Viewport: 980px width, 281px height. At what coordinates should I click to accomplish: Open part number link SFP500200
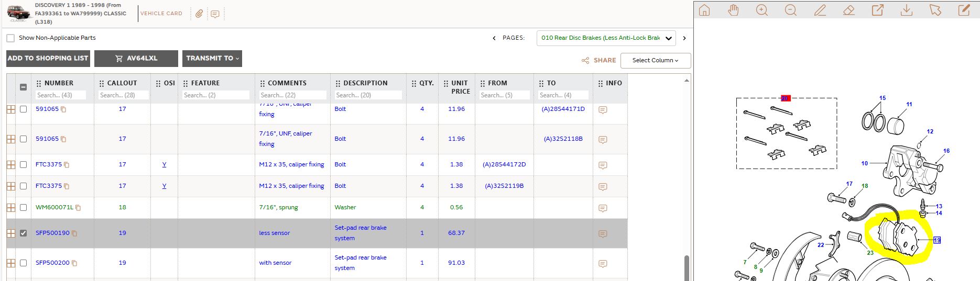tap(52, 263)
